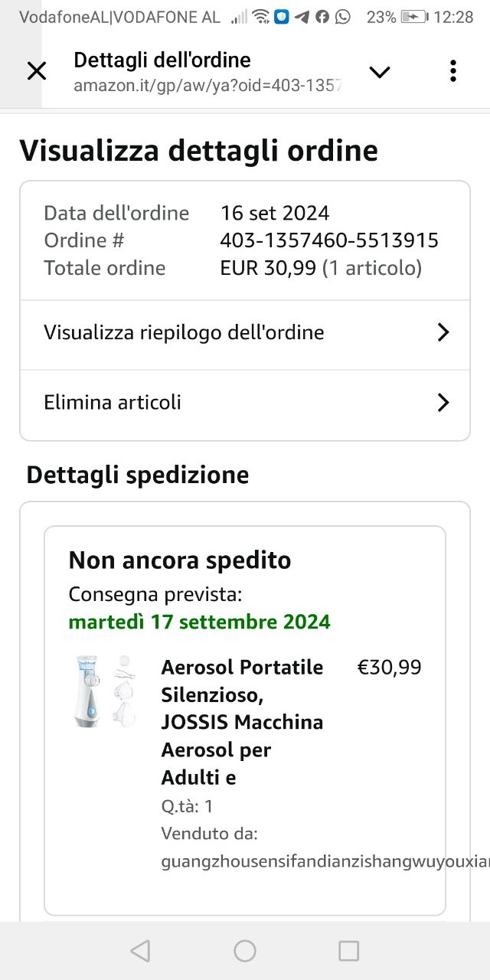Tap the Telegram notification icon
Image resolution: width=490 pixels, height=980 pixels.
click(x=302, y=17)
